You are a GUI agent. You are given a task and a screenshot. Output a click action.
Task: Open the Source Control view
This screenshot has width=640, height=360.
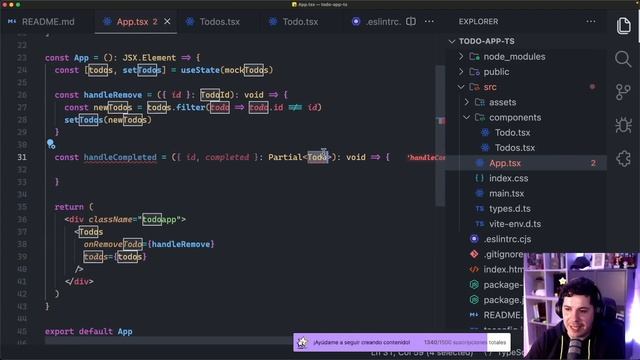coord(623,92)
